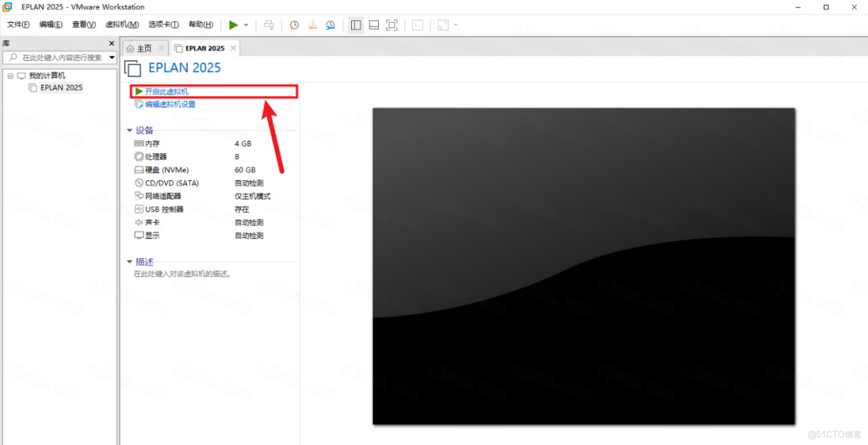The height and width of the screenshot is (445, 868).
Task: Click the Power On virtual machine icon
Action: click(233, 24)
